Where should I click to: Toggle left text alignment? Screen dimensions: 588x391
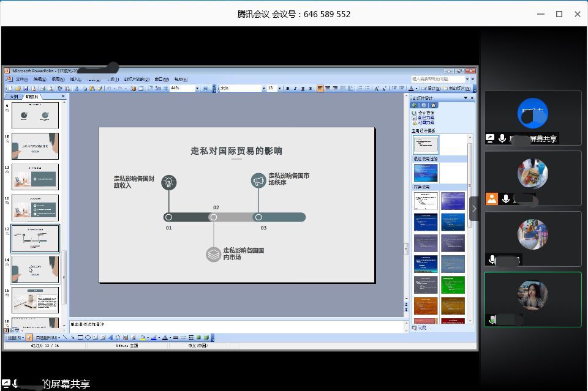pyautogui.click(x=320, y=88)
